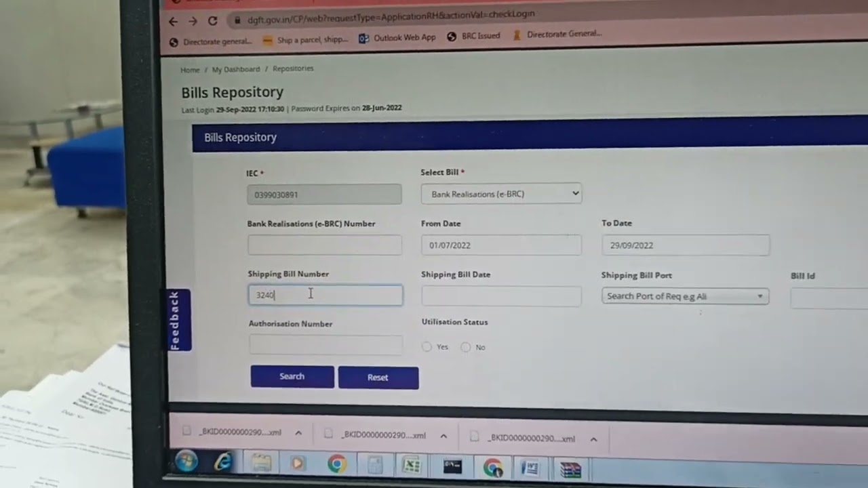Viewport: 868px width, 488px height.
Task: Open the Windows Start menu orb
Action: tap(186, 462)
